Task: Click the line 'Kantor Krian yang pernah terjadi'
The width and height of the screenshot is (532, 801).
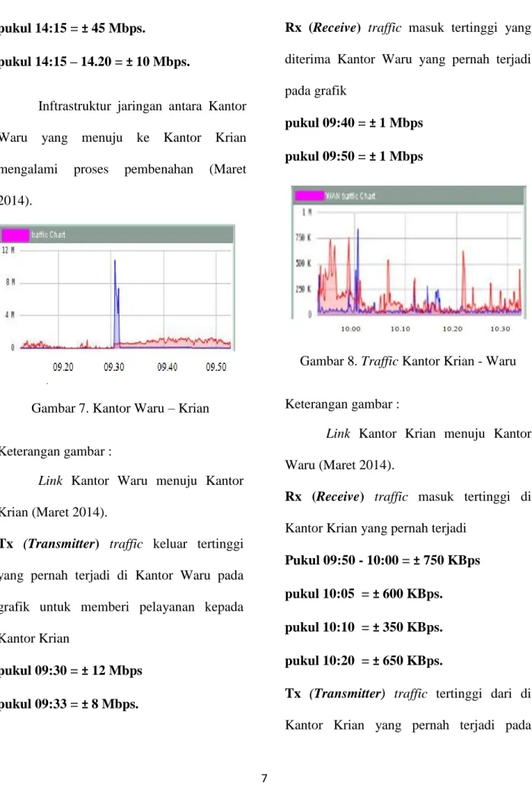Action: [375, 528]
